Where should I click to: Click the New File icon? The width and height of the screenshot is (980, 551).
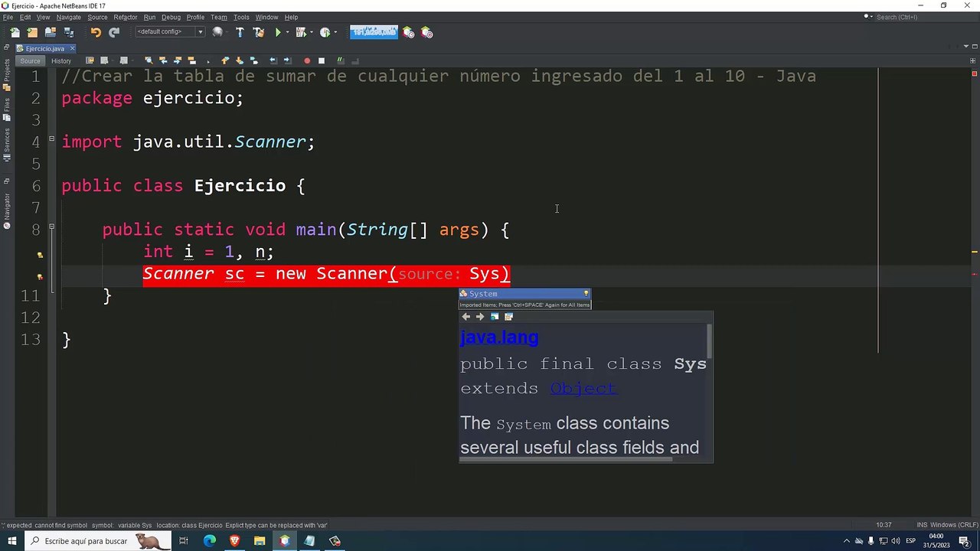tap(15, 32)
